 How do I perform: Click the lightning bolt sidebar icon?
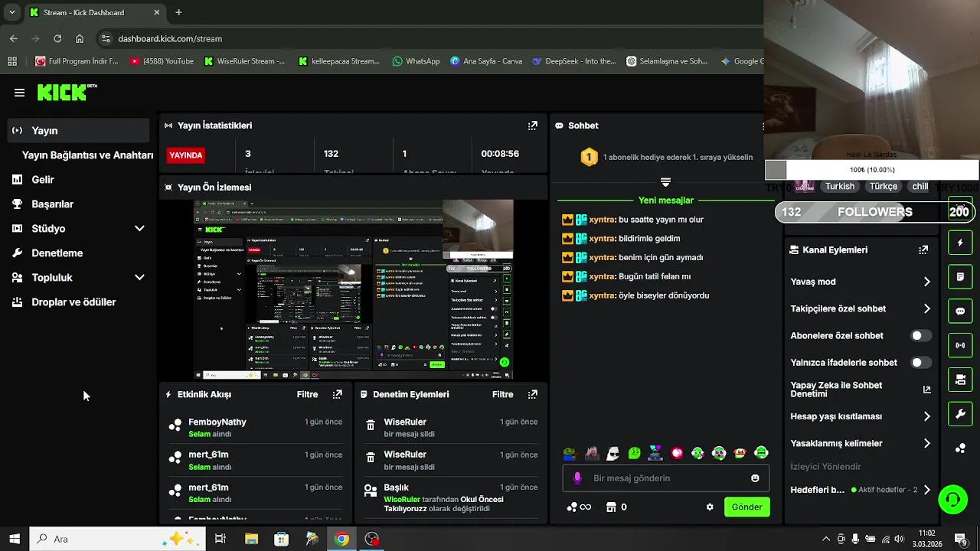960,243
